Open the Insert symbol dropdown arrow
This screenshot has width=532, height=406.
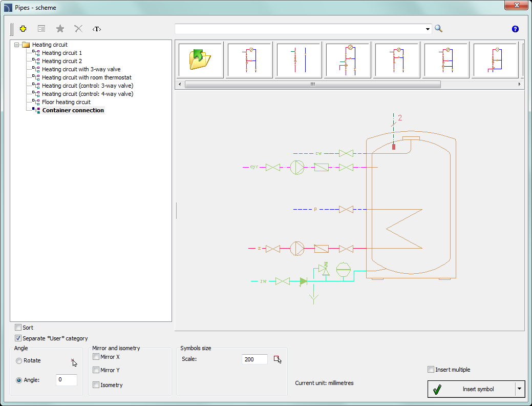click(520, 389)
